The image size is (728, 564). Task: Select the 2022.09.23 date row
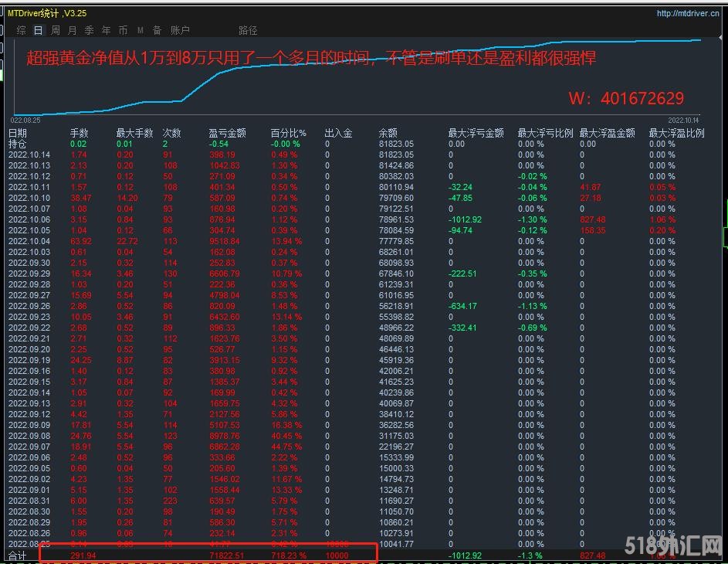pyautogui.click(x=29, y=317)
